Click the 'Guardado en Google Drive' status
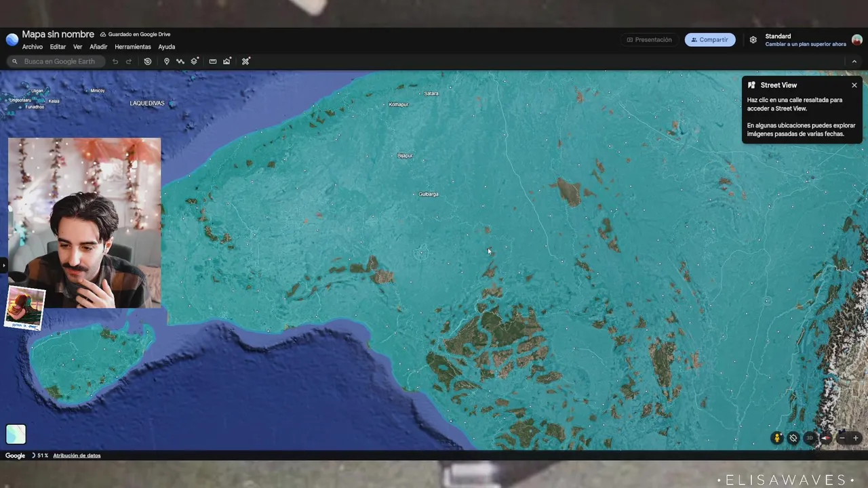The height and width of the screenshot is (488, 868). (135, 35)
